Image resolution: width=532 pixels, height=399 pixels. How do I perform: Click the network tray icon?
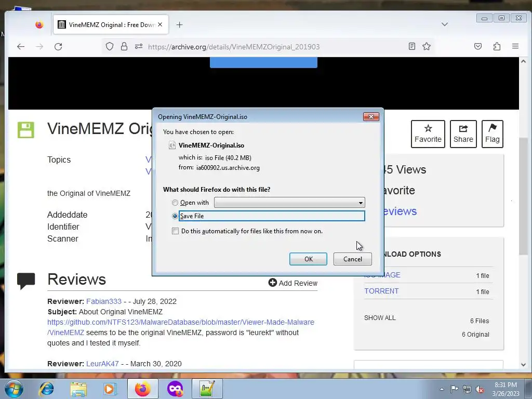coord(467,389)
